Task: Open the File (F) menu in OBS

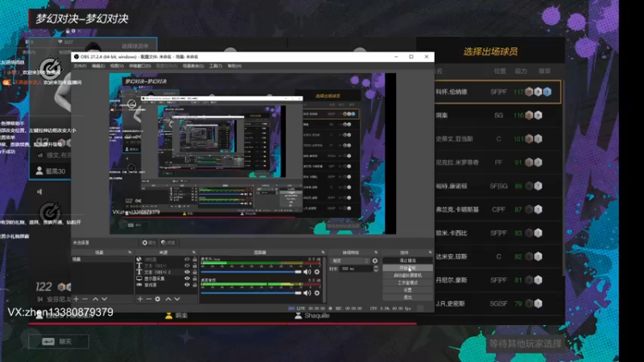Action: click(x=80, y=66)
